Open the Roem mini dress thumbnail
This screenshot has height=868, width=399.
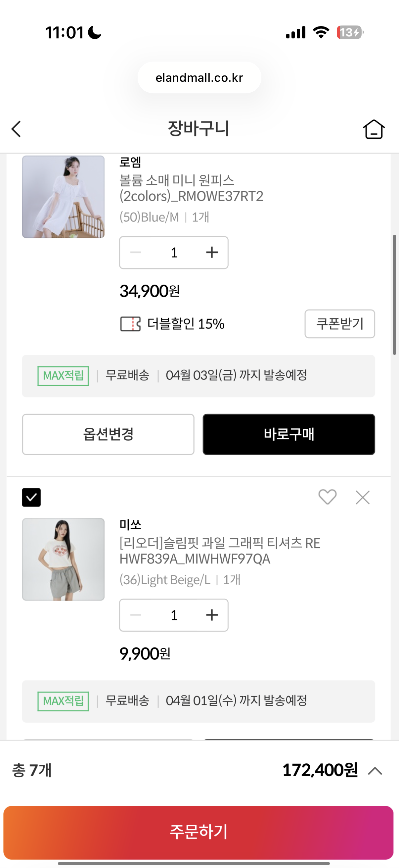coord(63,197)
